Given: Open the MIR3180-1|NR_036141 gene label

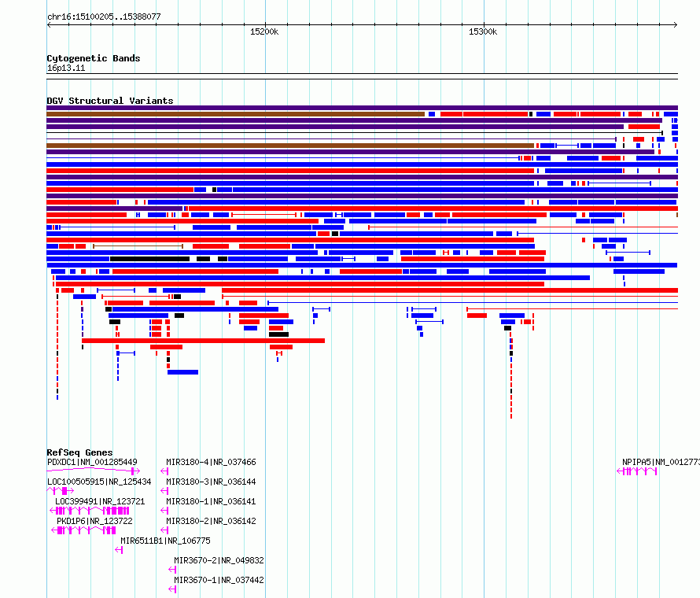Looking at the screenshot, I should point(211,501).
